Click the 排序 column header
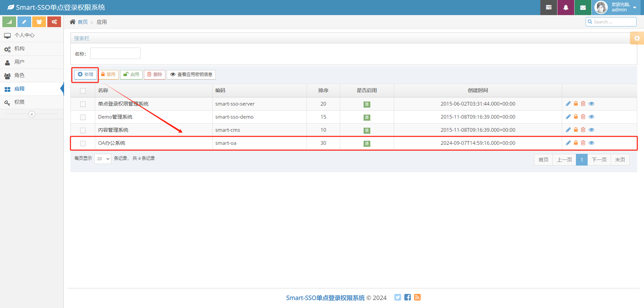Screen dimensions: 644x308 (x=323, y=90)
